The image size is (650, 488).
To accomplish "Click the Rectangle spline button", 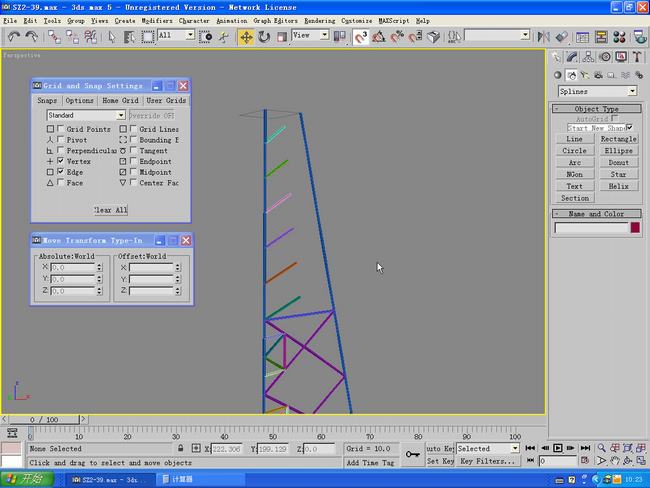I will click(x=618, y=139).
